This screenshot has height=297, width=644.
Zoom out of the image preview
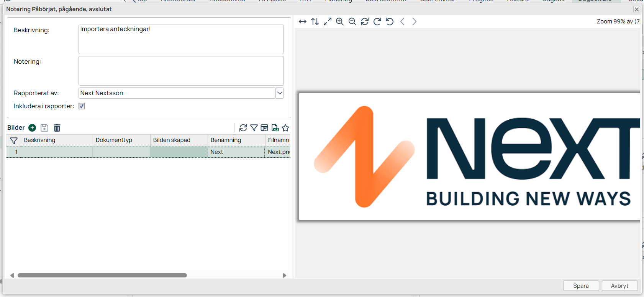point(352,21)
